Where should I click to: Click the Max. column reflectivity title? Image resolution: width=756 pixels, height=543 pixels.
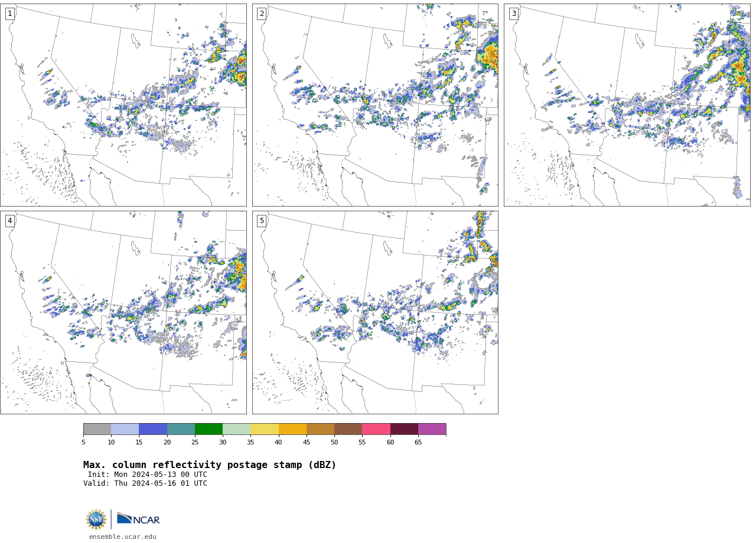210,465
